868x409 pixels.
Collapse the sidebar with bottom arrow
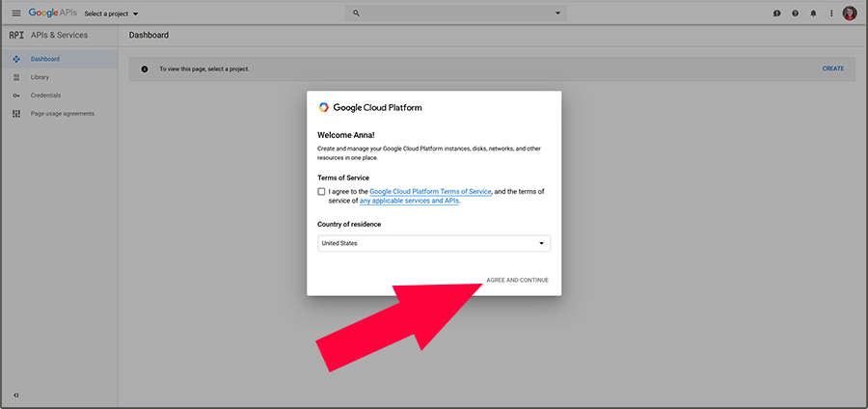(x=16, y=395)
